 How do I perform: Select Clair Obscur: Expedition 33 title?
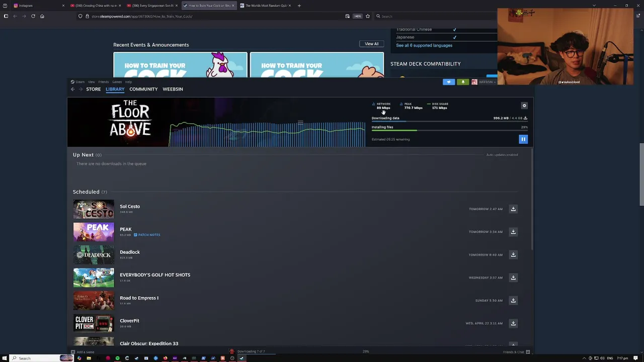pos(149,343)
